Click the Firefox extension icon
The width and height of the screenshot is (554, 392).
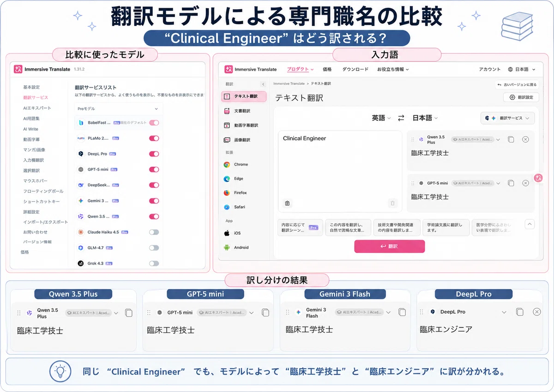tap(227, 193)
